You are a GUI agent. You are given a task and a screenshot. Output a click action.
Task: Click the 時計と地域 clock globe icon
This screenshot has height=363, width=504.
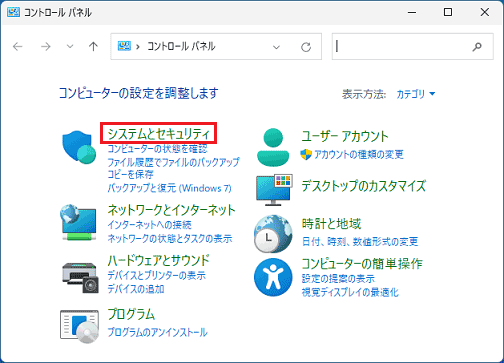pyautogui.click(x=273, y=234)
